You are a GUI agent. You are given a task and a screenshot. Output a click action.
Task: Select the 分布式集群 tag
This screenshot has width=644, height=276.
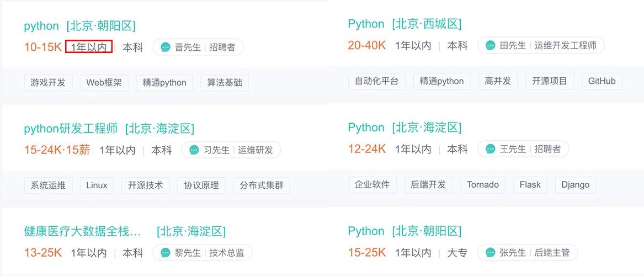pyautogui.click(x=261, y=185)
